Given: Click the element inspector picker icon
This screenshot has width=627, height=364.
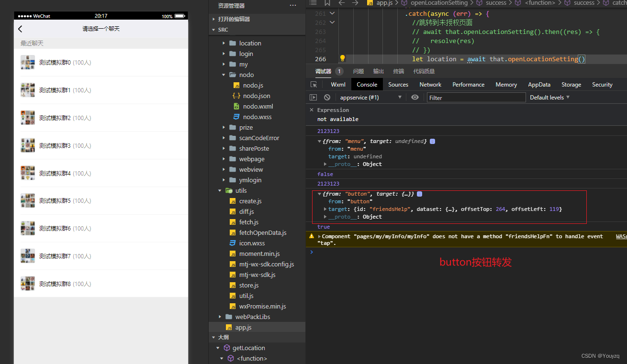Looking at the screenshot, I should [x=314, y=85].
